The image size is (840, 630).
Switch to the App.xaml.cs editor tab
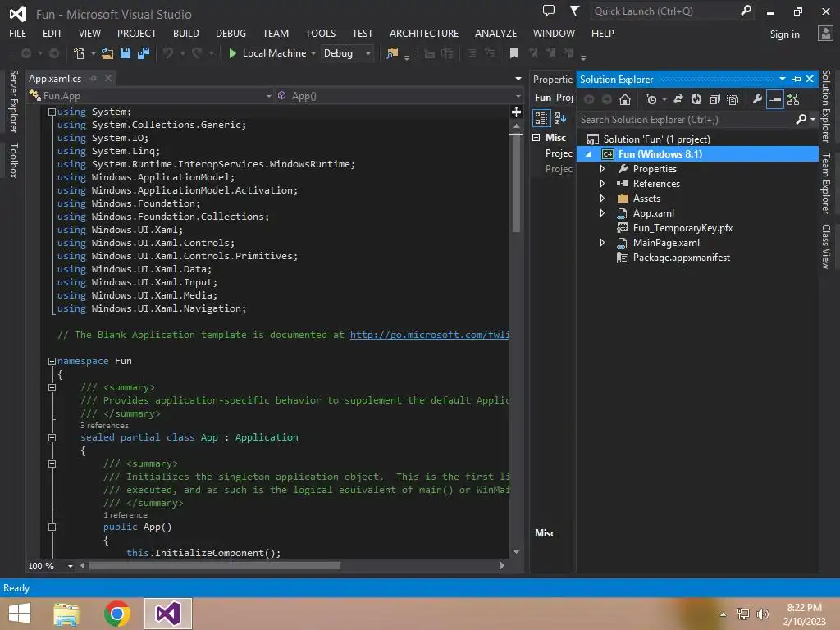point(55,78)
